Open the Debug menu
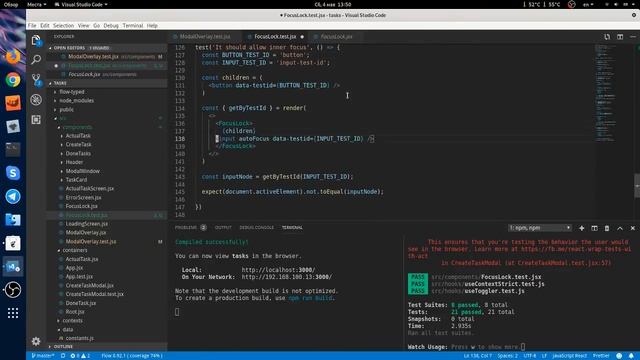The width and height of the screenshot is (640, 360). (111, 25)
